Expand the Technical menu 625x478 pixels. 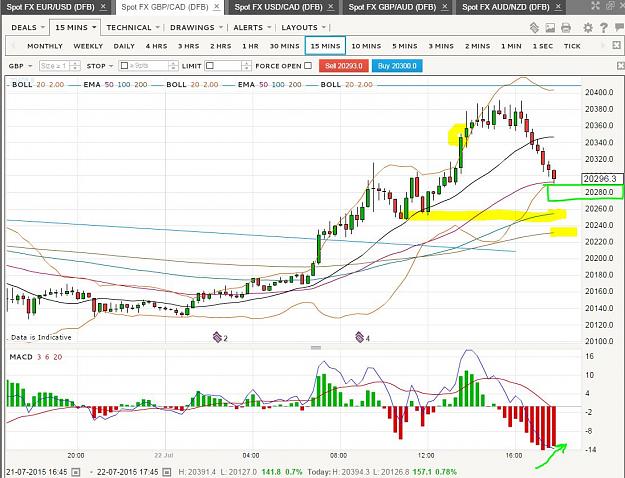[x=133, y=28]
